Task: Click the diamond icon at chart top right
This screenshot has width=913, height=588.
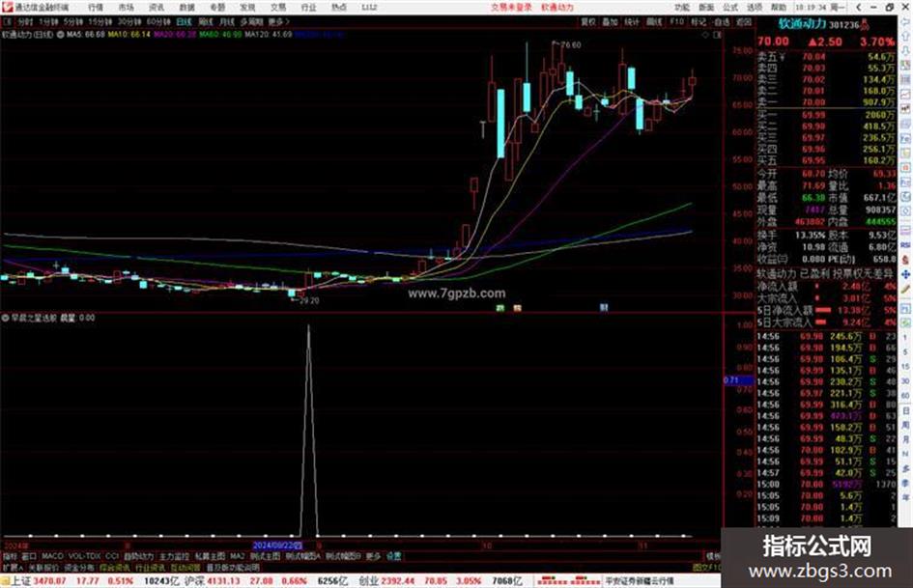Action: click(x=705, y=35)
